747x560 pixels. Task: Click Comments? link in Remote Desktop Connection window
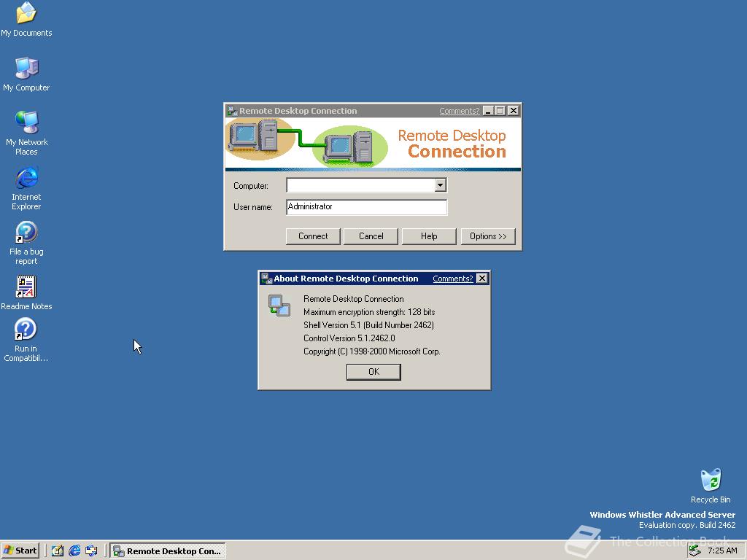pos(460,111)
